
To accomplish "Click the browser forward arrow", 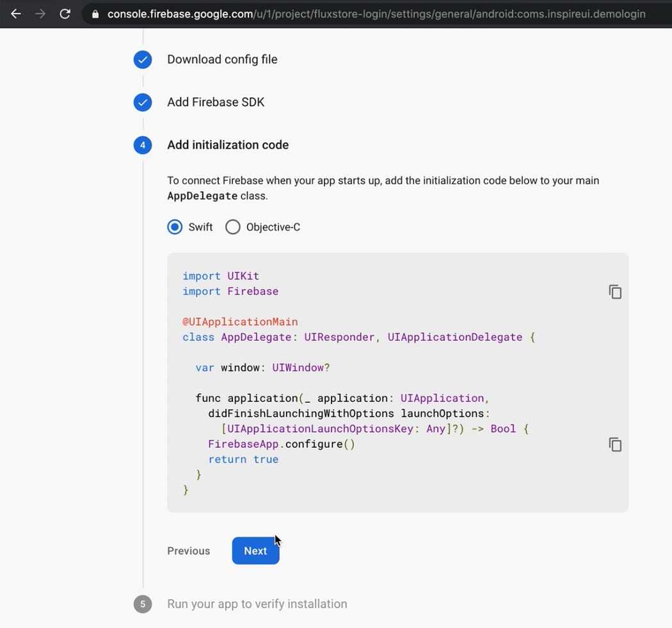I will tap(40, 13).
